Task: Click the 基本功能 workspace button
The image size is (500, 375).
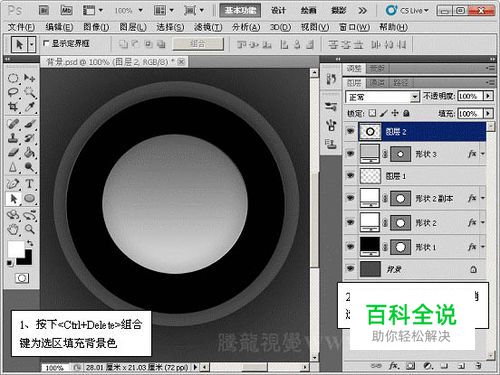Action: (x=240, y=10)
